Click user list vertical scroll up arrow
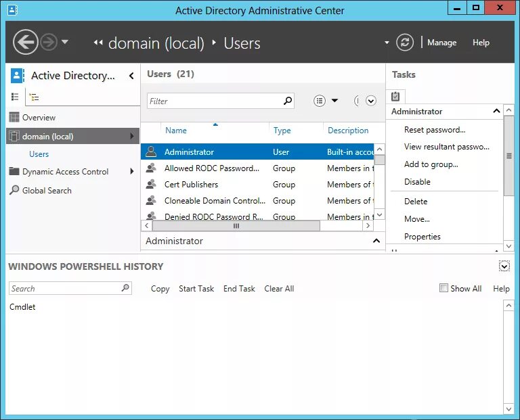Viewport: 520px width, 420px height. click(380, 149)
